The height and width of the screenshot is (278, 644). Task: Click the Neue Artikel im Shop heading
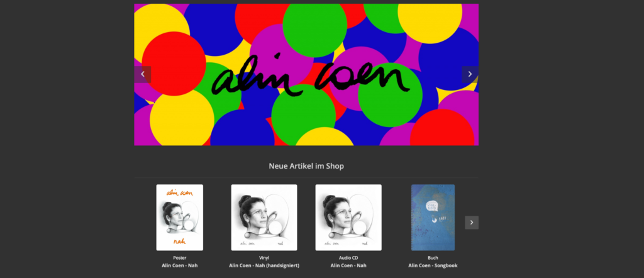[x=306, y=166]
